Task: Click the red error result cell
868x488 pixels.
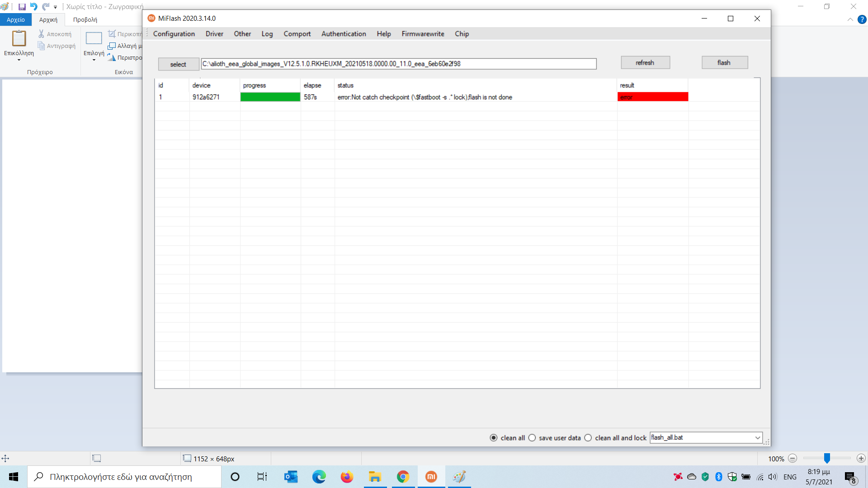Action: pos(653,97)
